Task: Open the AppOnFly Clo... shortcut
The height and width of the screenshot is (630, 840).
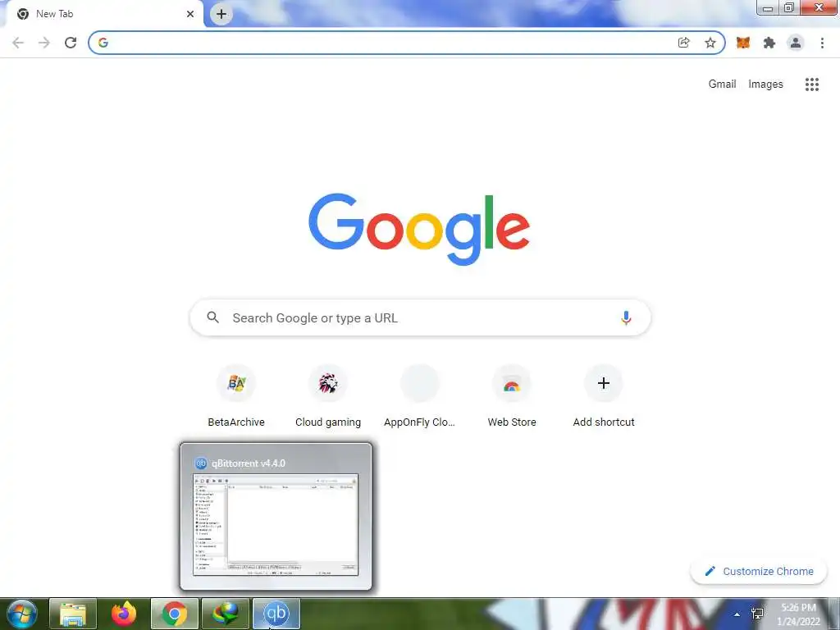Action: click(419, 396)
